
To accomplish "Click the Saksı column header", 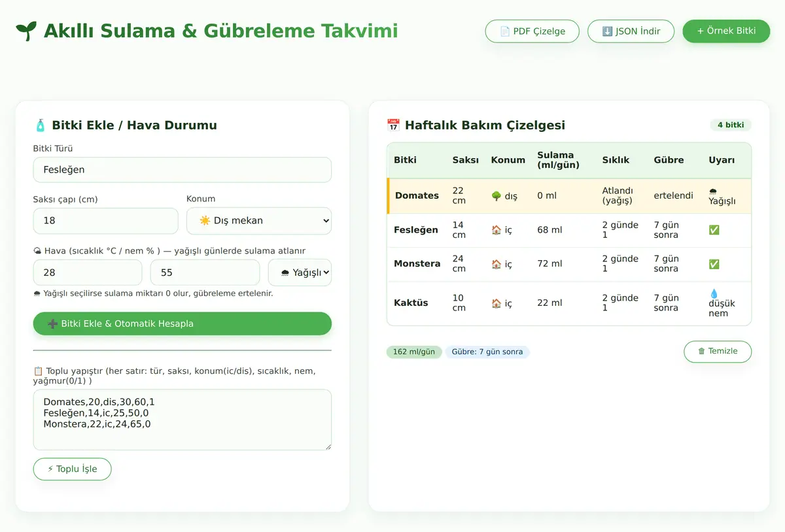I will [465, 160].
